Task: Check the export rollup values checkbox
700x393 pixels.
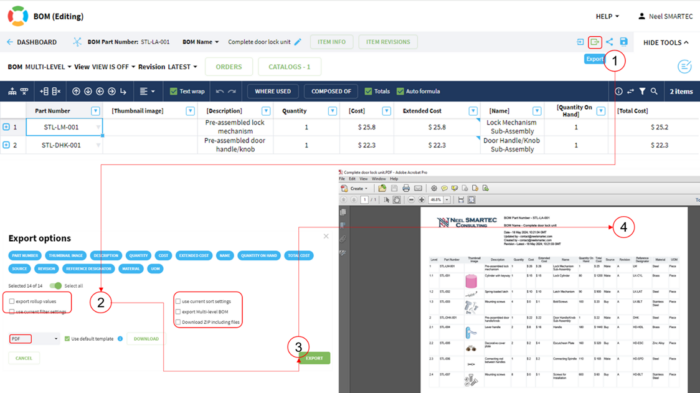Action: [x=12, y=301]
